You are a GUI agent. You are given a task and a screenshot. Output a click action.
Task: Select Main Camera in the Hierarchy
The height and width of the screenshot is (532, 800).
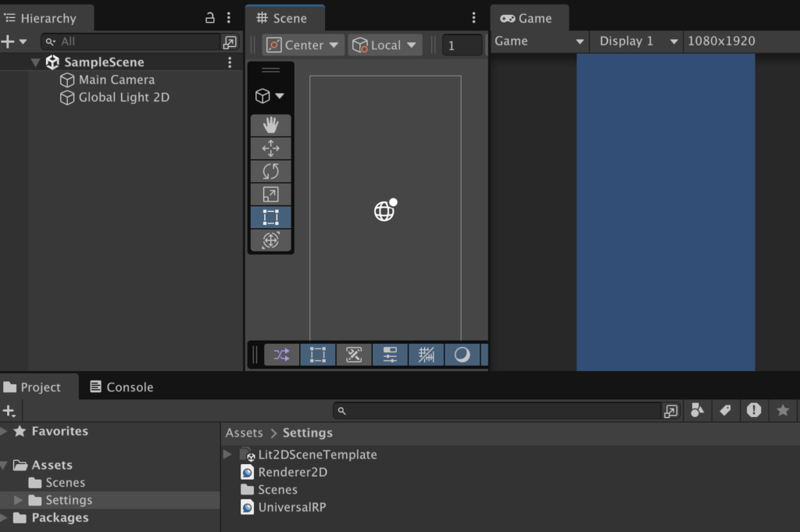pos(116,80)
